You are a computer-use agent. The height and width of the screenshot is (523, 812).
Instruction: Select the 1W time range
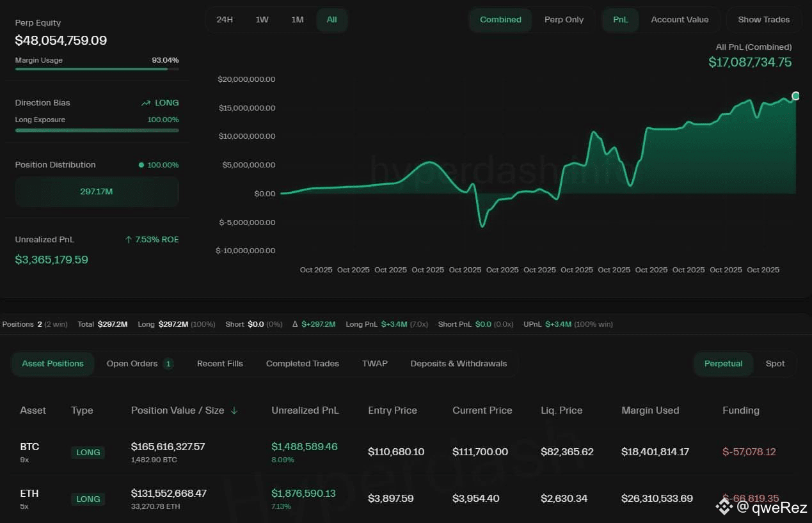point(262,20)
